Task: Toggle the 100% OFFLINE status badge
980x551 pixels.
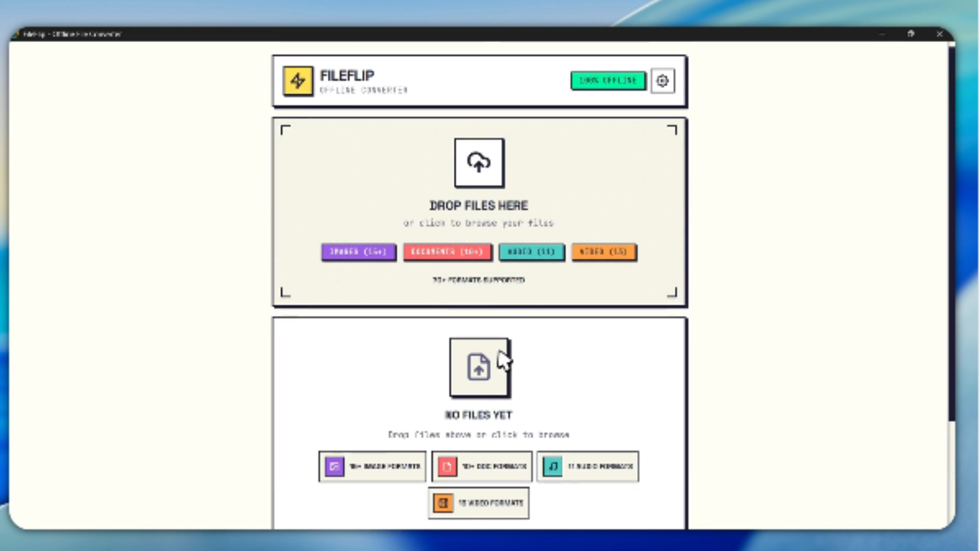Action: coord(607,81)
